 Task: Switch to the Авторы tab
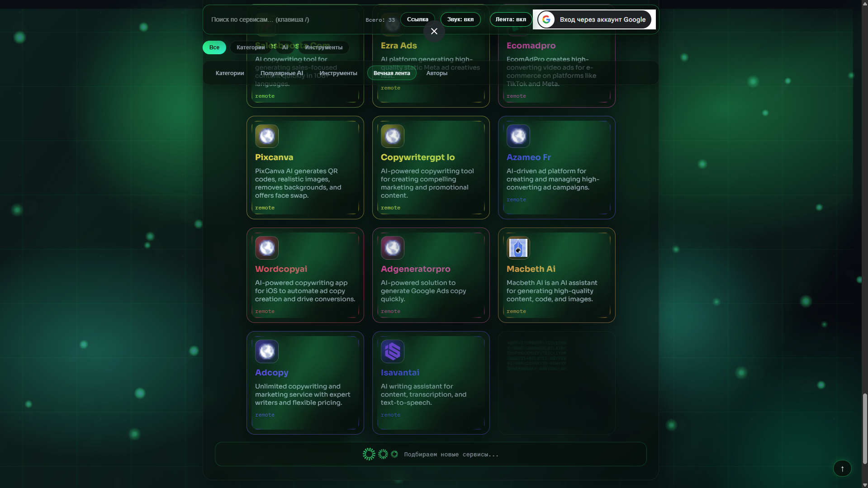436,73
